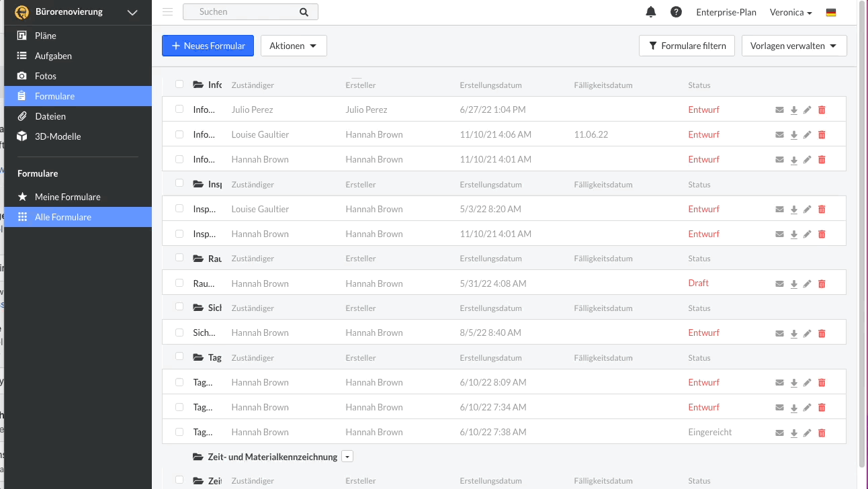This screenshot has width=868, height=489.
Task: Click the German flag language icon
Action: tap(831, 12)
